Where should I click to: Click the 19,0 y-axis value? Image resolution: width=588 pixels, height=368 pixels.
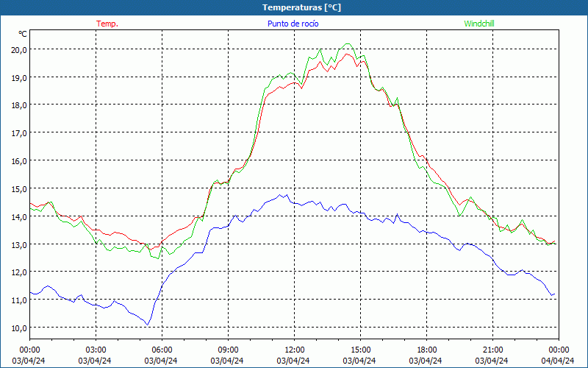[x=19, y=77]
